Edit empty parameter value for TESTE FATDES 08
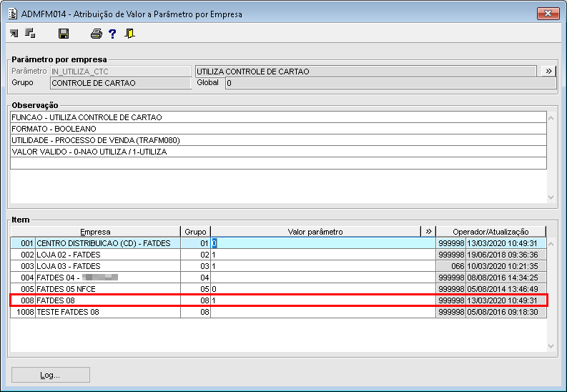Screen dimensions: 567x392 click(323, 312)
